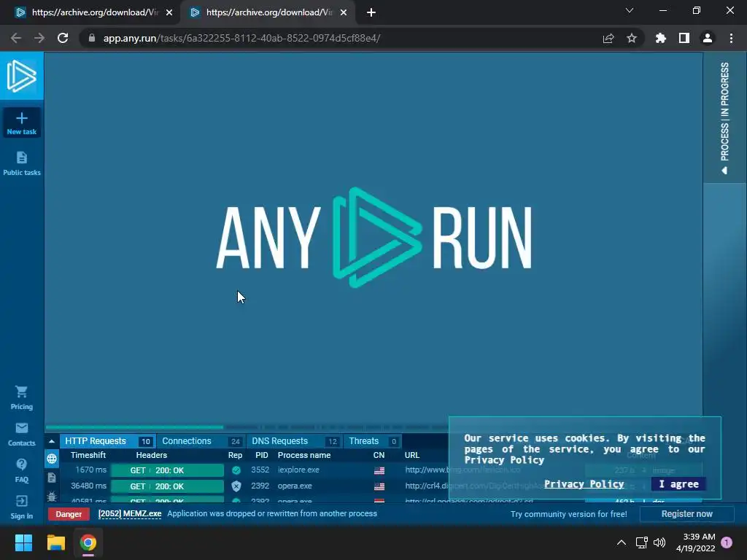Click the task progress bar above network tabs
The height and width of the screenshot is (560, 747).
[248, 427]
